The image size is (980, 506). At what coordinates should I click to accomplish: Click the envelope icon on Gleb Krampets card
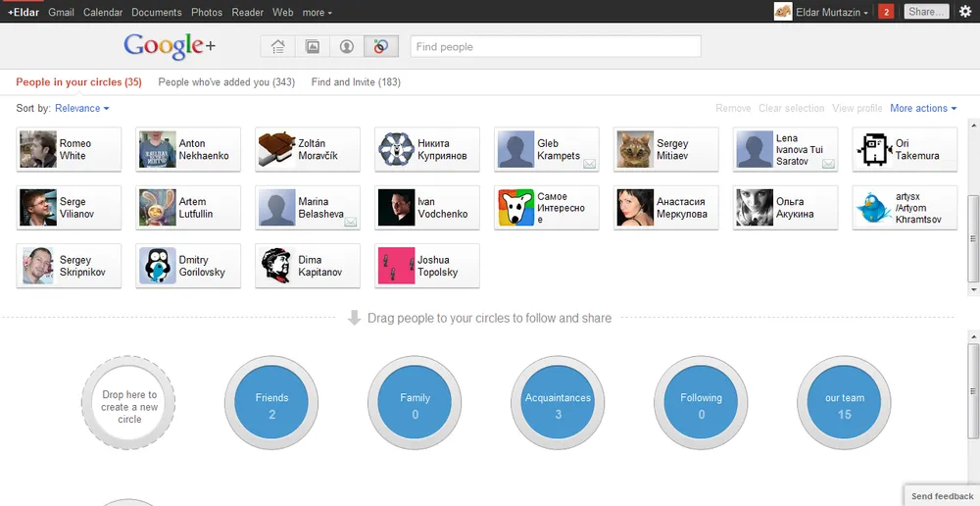589,165
